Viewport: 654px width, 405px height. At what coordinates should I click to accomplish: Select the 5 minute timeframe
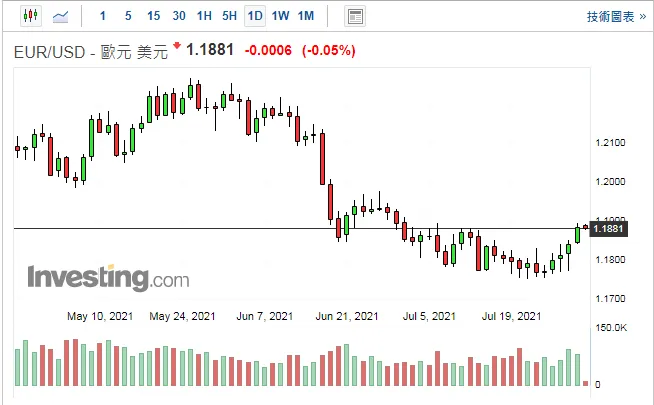[128, 16]
